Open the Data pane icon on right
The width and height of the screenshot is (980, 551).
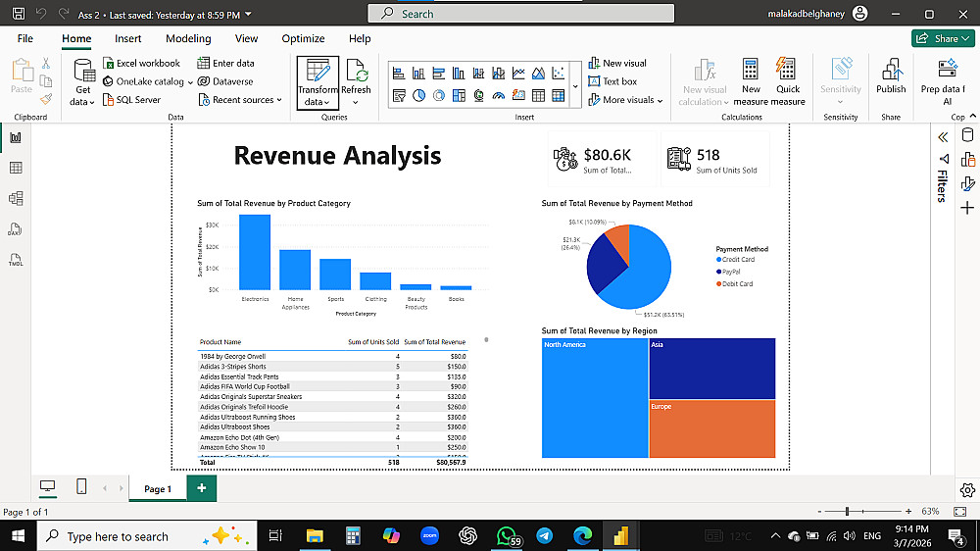point(967,135)
